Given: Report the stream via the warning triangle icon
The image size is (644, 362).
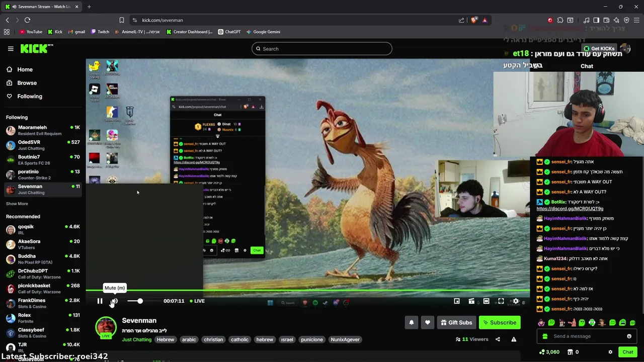Looking at the screenshot, I should click(514, 339).
